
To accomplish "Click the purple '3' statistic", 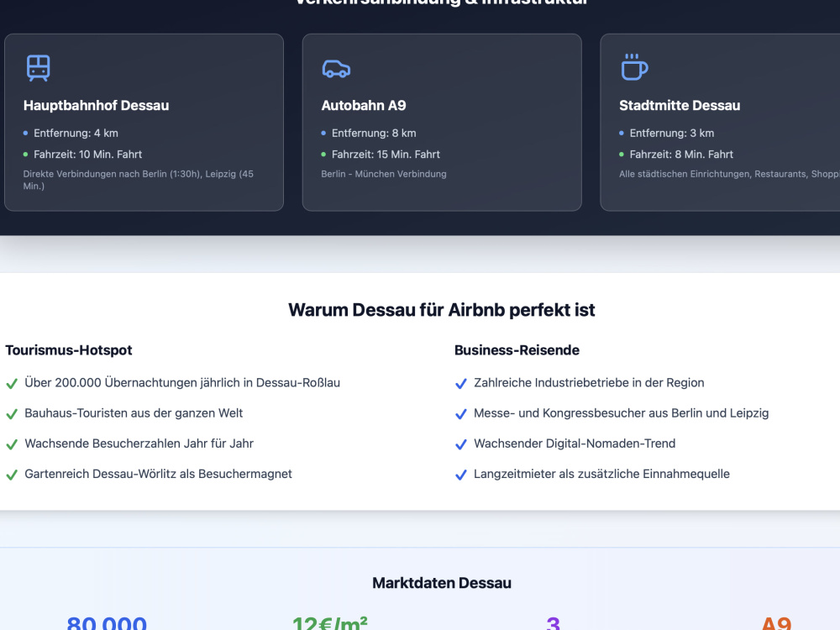I will click(x=554, y=623).
